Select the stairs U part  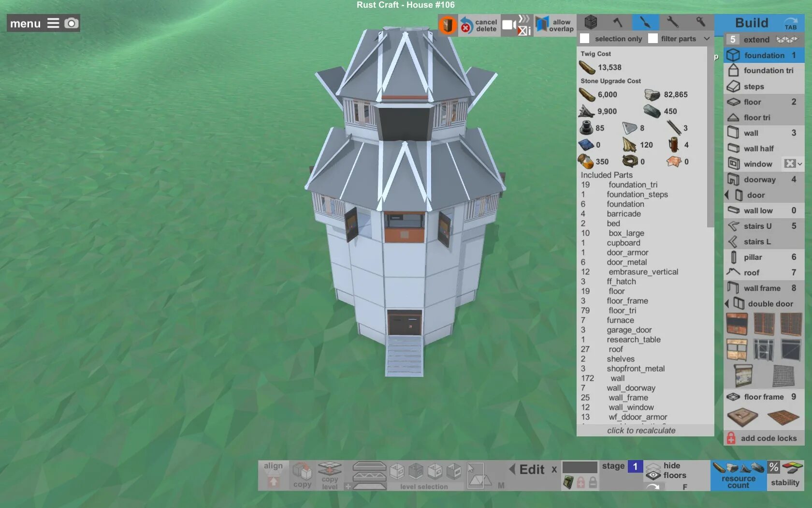point(764,226)
